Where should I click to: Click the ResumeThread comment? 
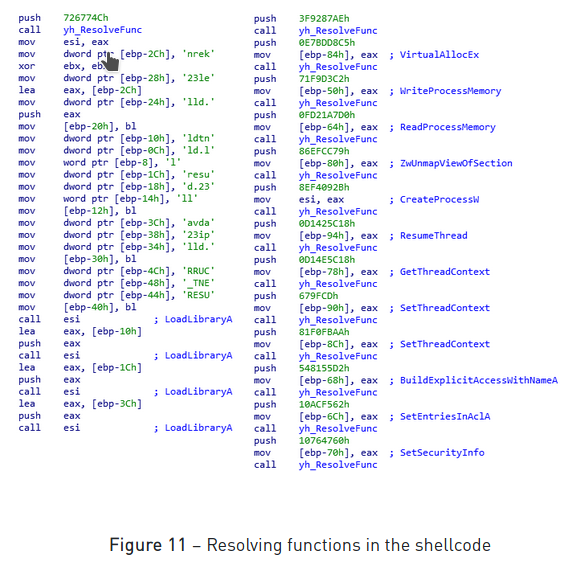434,236
